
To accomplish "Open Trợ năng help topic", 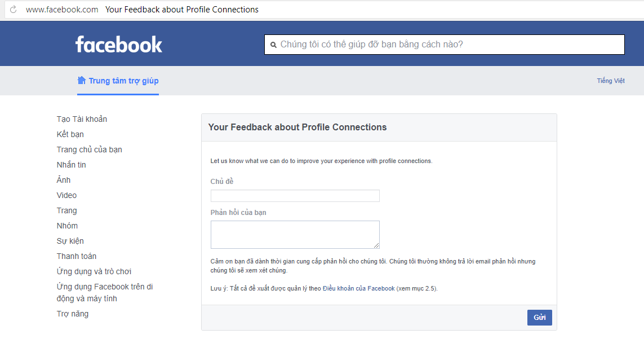I will [x=73, y=314].
